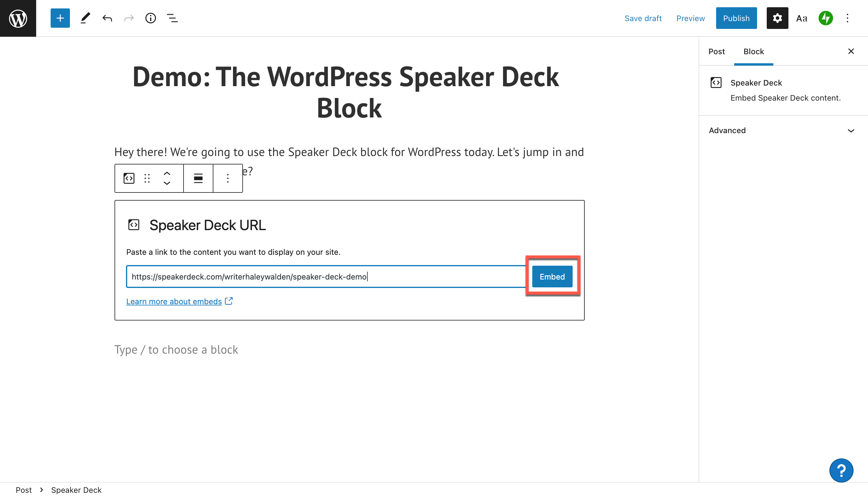Screen dimensions: 868x497
Task: Click the Undo arrow icon
Action: [107, 18]
